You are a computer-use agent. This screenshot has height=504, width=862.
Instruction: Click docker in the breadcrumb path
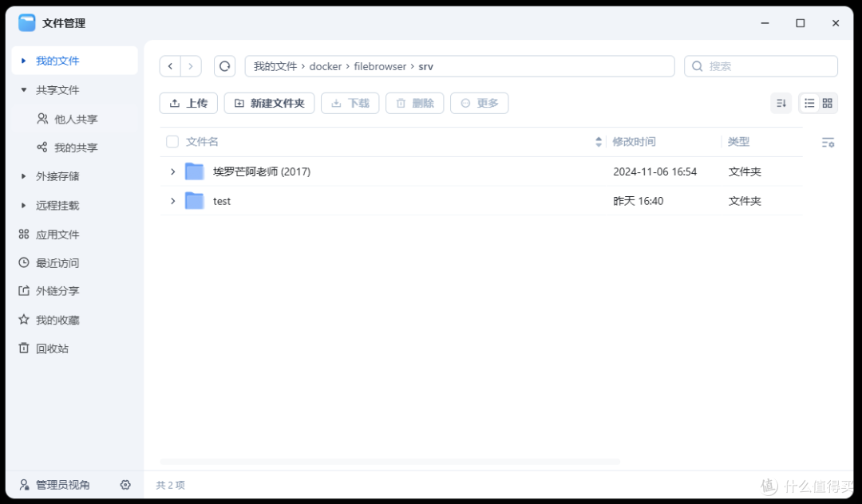326,66
